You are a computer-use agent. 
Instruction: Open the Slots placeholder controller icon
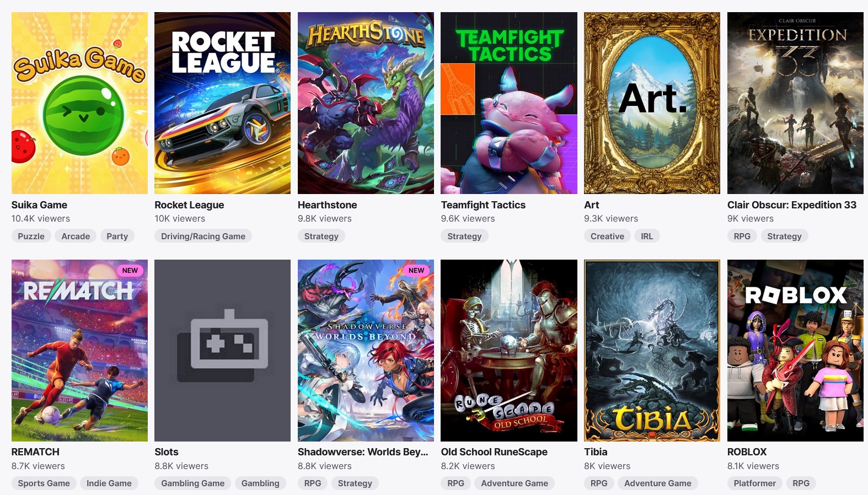click(x=222, y=346)
